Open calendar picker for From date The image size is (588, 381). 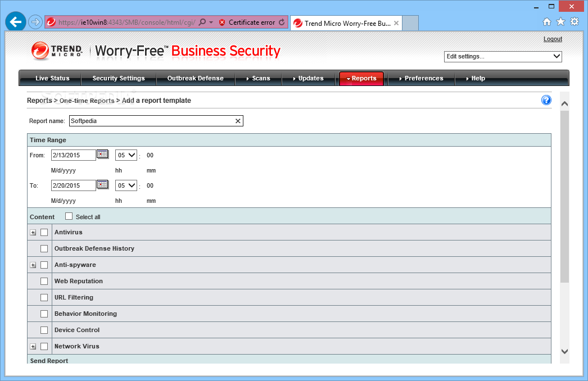click(x=102, y=154)
